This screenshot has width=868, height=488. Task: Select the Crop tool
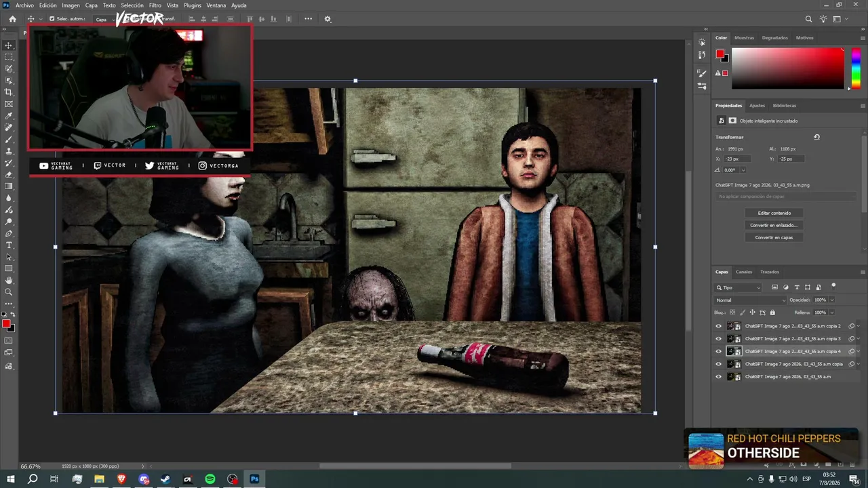(9, 92)
